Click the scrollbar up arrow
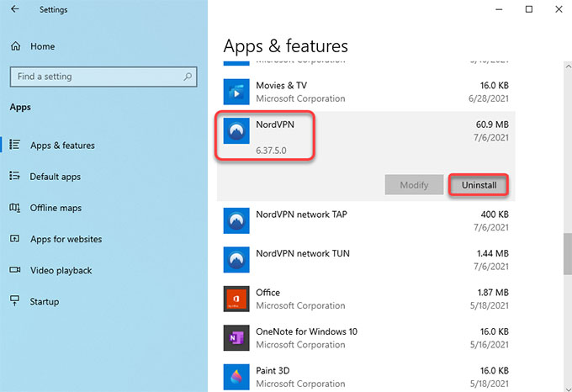Image resolution: width=572 pixels, height=392 pixels. [568, 66]
